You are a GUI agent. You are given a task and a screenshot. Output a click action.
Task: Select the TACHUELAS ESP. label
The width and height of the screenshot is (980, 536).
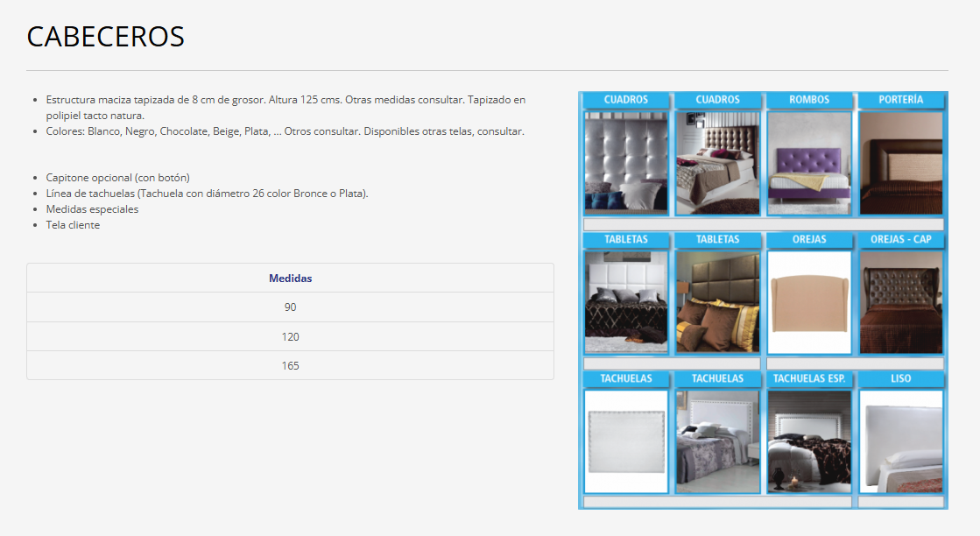coord(809,378)
